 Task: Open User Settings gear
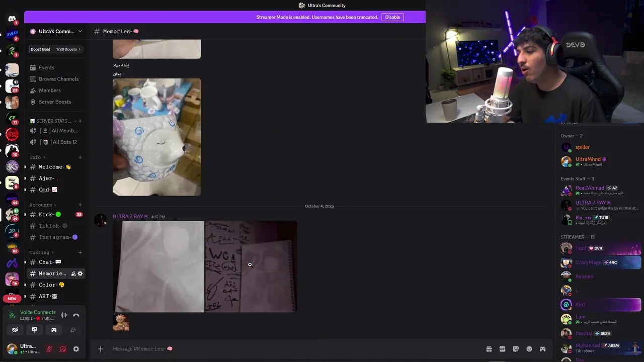coord(76,349)
